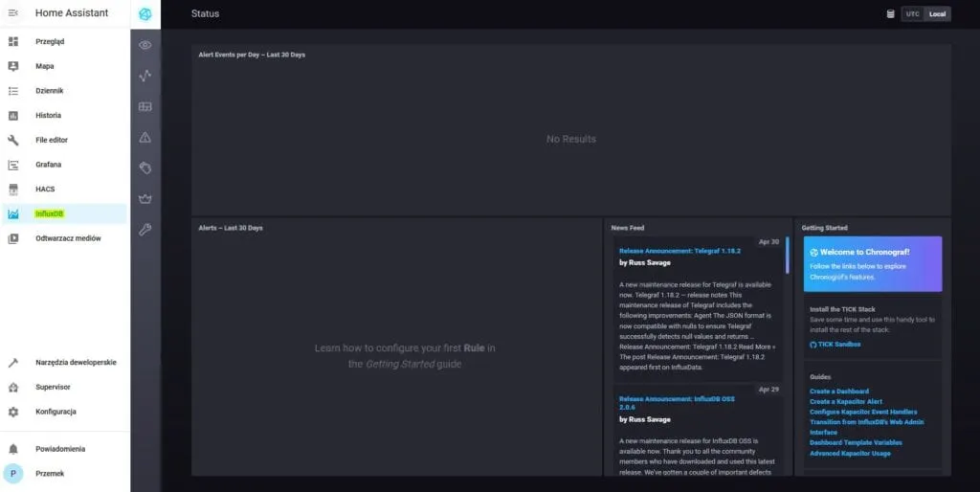Image resolution: width=980 pixels, height=492 pixels.
Task: Click the Status page title
Action: [x=205, y=13]
